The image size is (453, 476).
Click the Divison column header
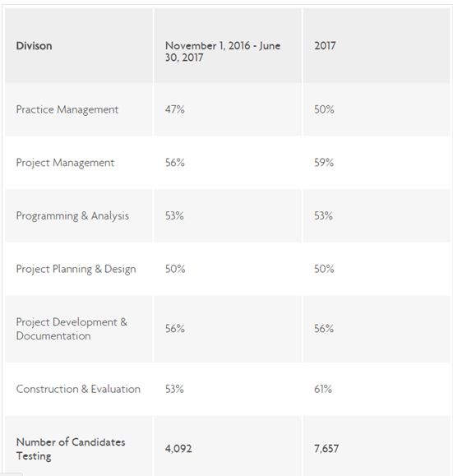(34, 46)
